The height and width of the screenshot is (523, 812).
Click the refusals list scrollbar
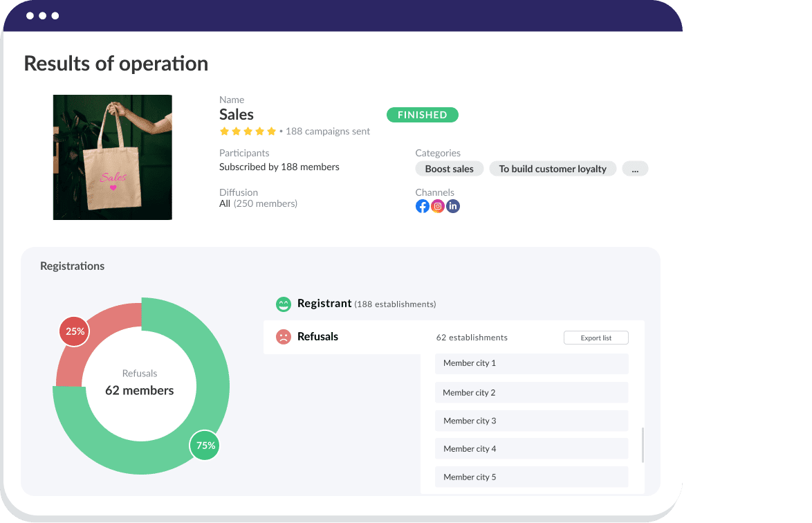click(x=643, y=445)
